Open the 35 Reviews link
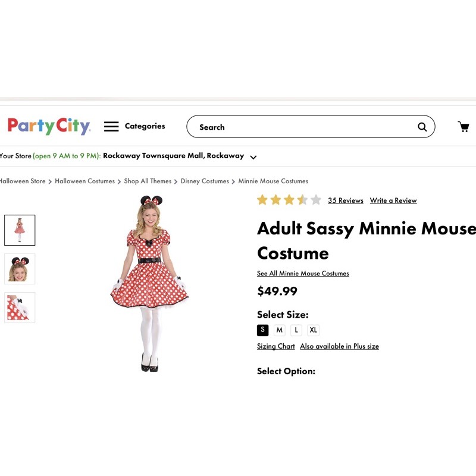Viewport: 476px width, 476px height. (345, 201)
